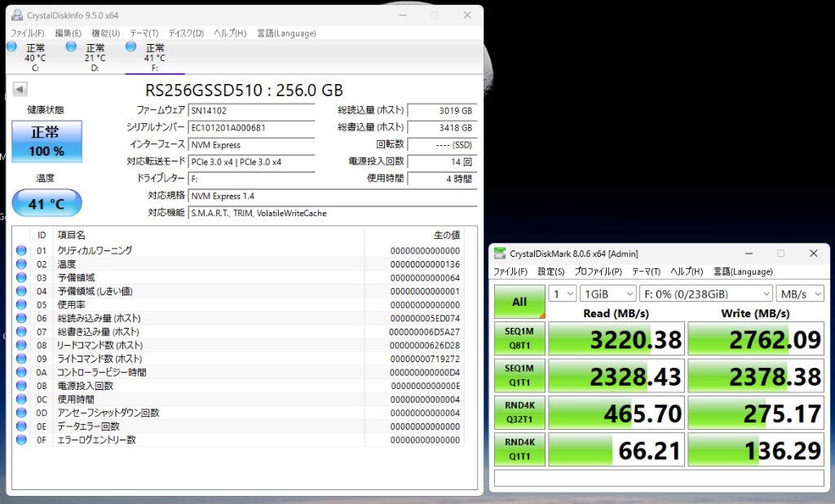
Task: Run the RND4K Q1T1 test
Action: coord(519,449)
